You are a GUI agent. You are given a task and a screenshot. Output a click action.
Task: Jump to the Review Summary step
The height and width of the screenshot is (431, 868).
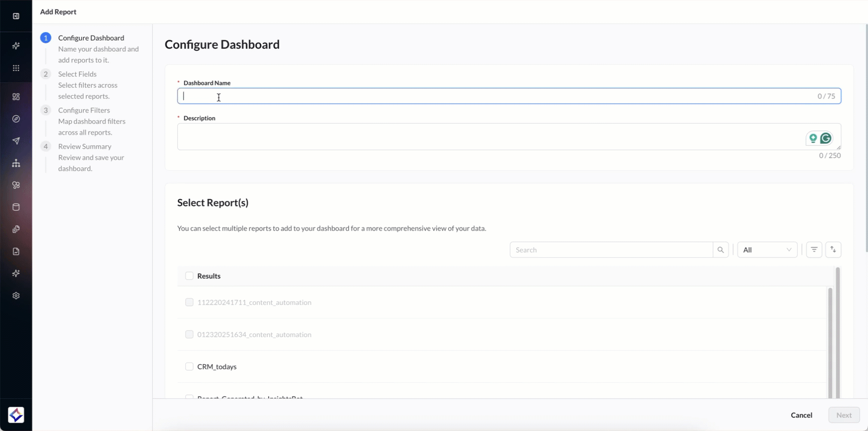(x=84, y=146)
